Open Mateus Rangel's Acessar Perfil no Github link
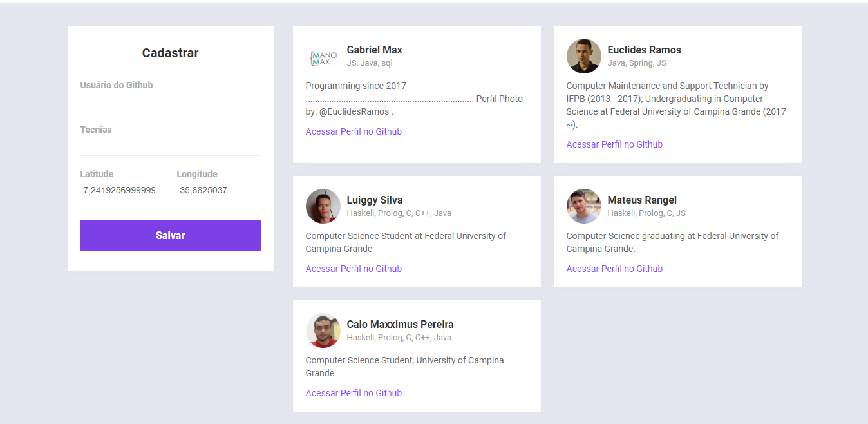Viewport: 868px width, 424px height. pos(614,269)
